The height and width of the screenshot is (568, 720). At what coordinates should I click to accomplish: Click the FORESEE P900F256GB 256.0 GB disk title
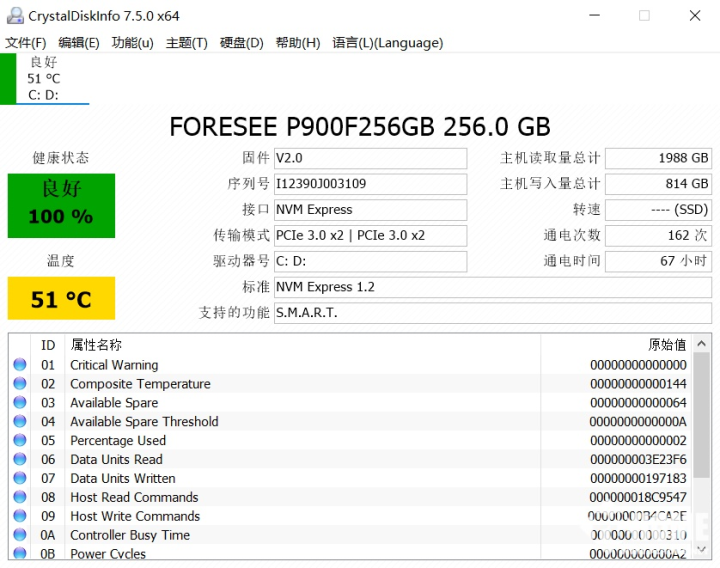click(360, 126)
